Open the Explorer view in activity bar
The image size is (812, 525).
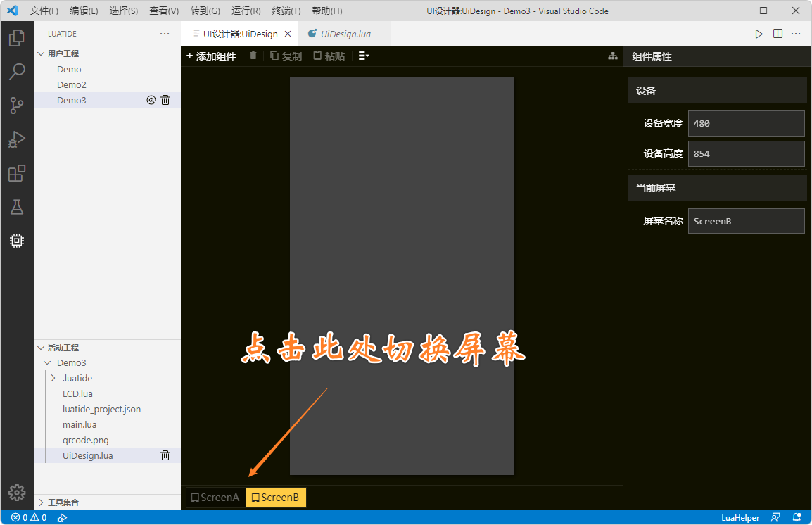pyautogui.click(x=17, y=38)
